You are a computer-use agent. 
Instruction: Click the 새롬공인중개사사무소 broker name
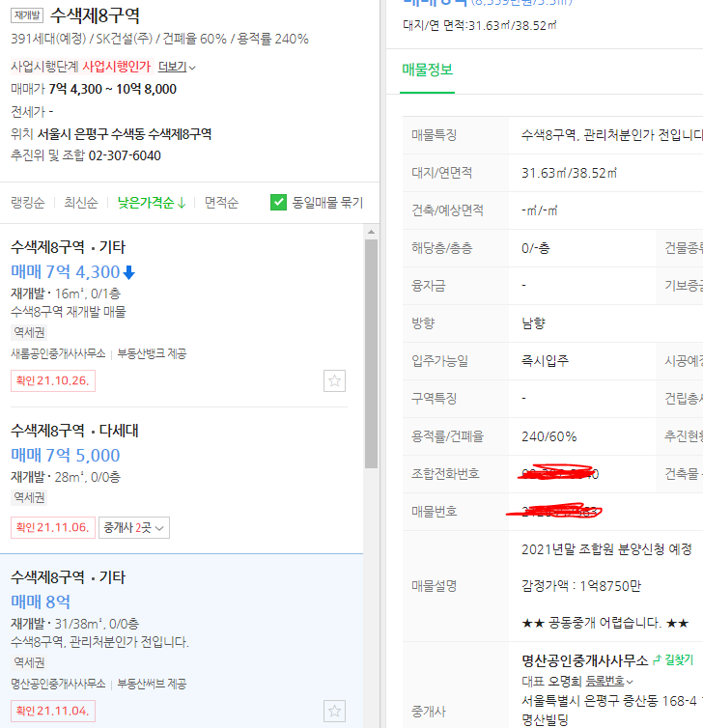[58, 353]
